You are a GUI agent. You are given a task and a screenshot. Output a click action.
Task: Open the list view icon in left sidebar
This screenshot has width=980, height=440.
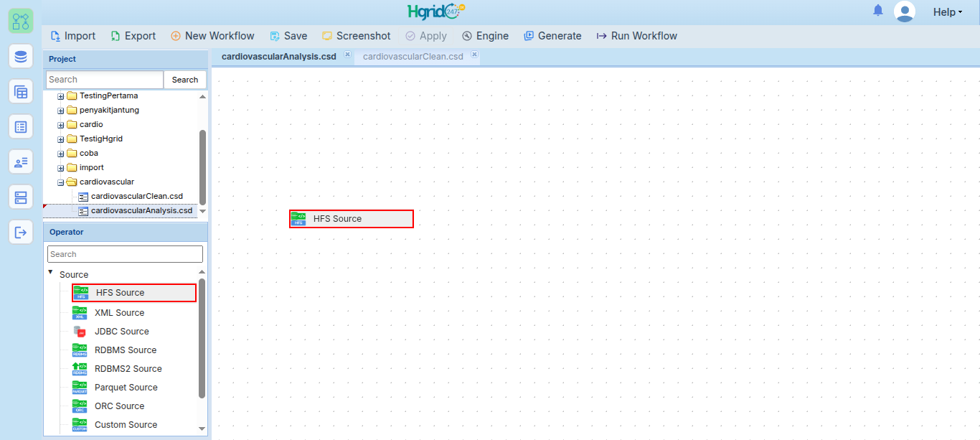(x=21, y=126)
